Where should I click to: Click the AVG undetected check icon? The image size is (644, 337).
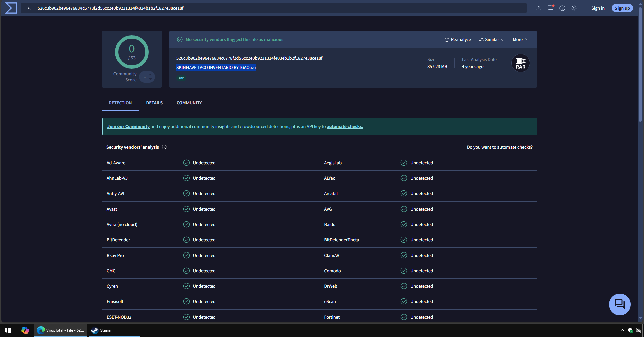tap(404, 209)
